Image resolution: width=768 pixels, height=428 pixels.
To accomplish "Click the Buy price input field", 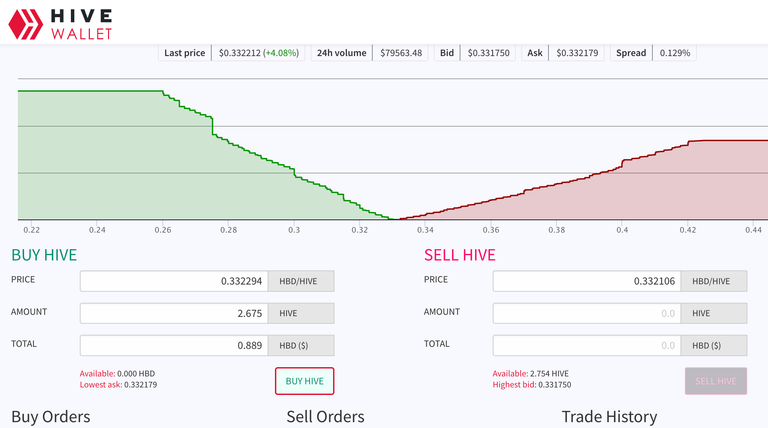I will click(174, 281).
